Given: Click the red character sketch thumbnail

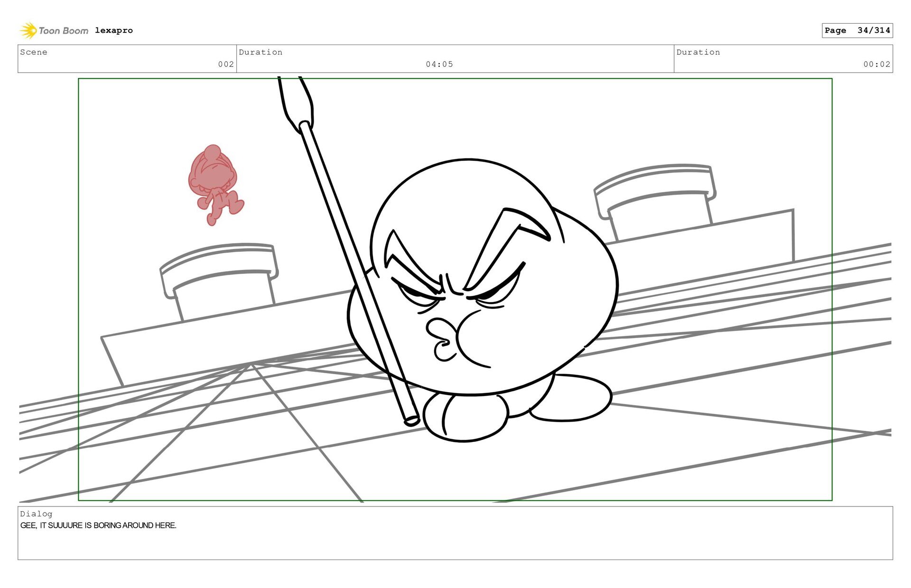Looking at the screenshot, I should 215,184.
